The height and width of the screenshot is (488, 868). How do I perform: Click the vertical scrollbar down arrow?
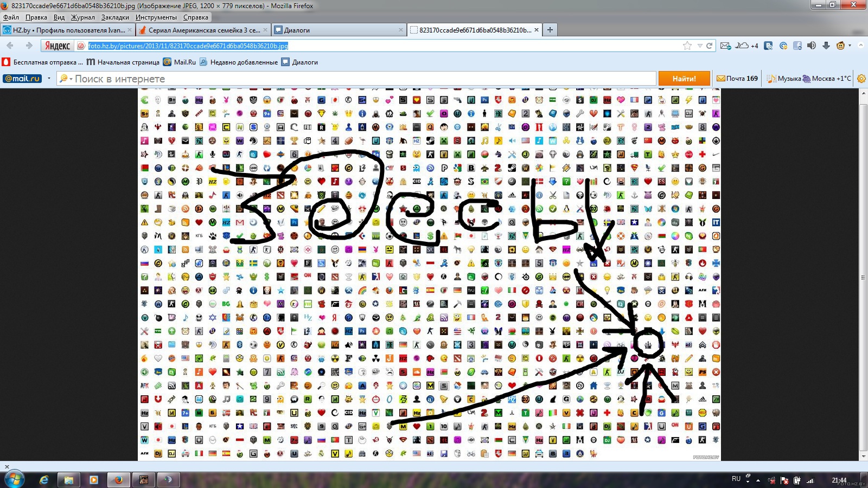pyautogui.click(x=864, y=457)
